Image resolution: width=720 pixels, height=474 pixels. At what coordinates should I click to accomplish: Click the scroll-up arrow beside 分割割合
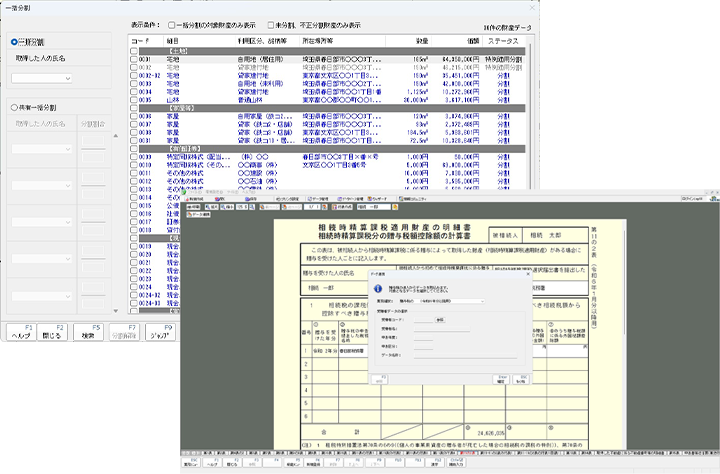tap(114, 136)
